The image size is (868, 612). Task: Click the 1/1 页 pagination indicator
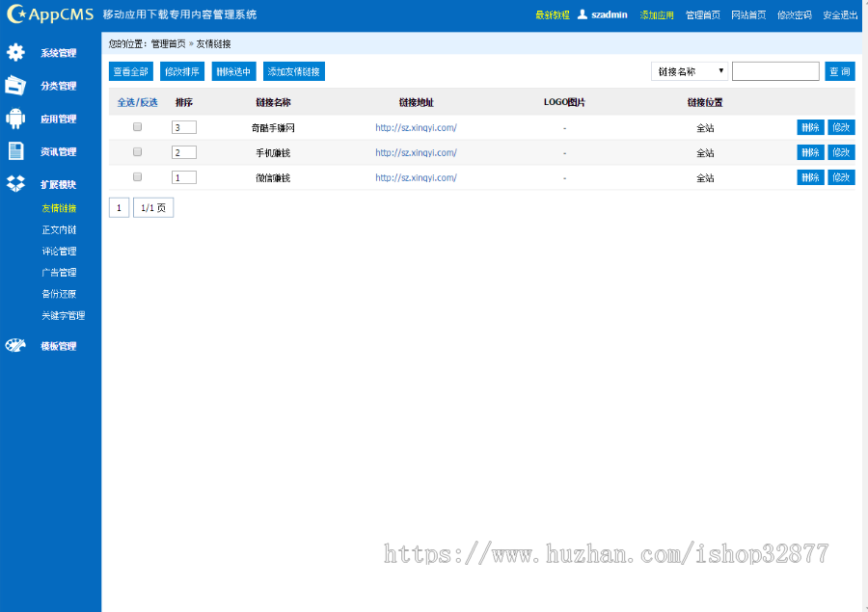click(153, 207)
